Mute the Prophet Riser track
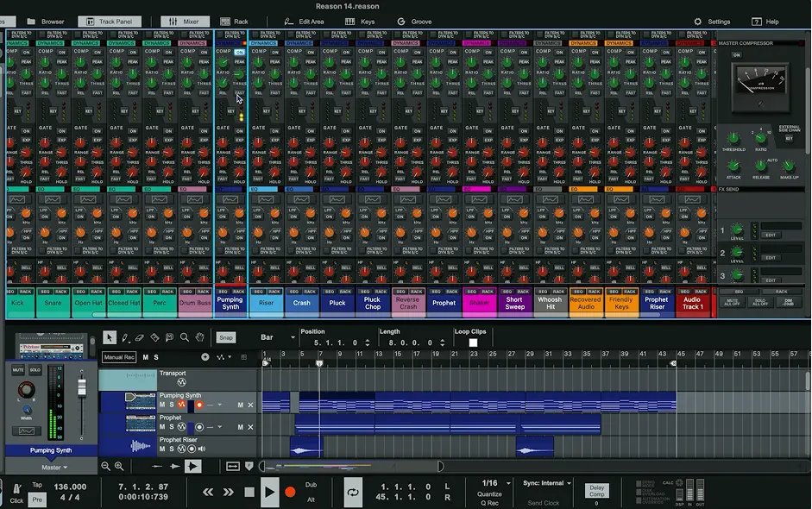The image size is (812, 509). (x=162, y=449)
